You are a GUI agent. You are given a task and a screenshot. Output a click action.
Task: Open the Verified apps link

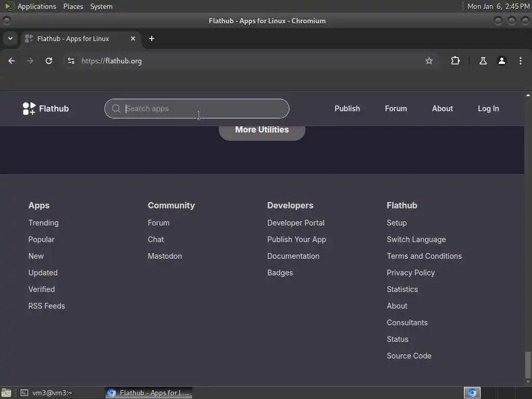pos(42,289)
